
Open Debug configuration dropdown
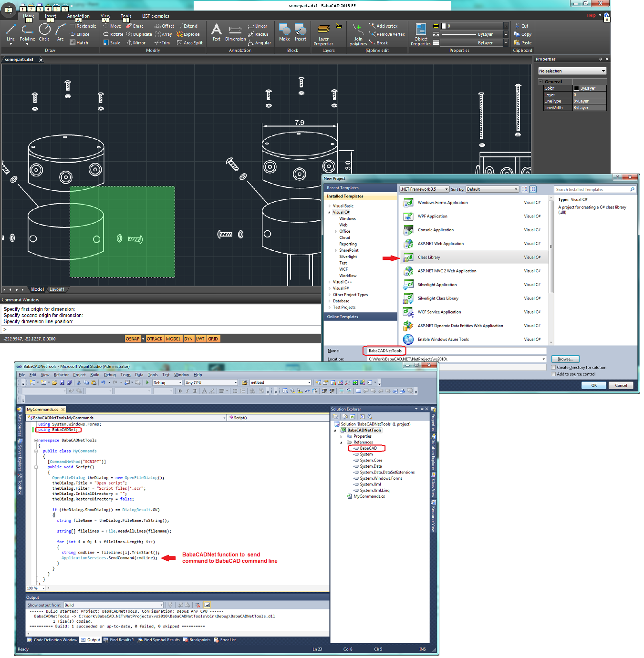point(167,382)
